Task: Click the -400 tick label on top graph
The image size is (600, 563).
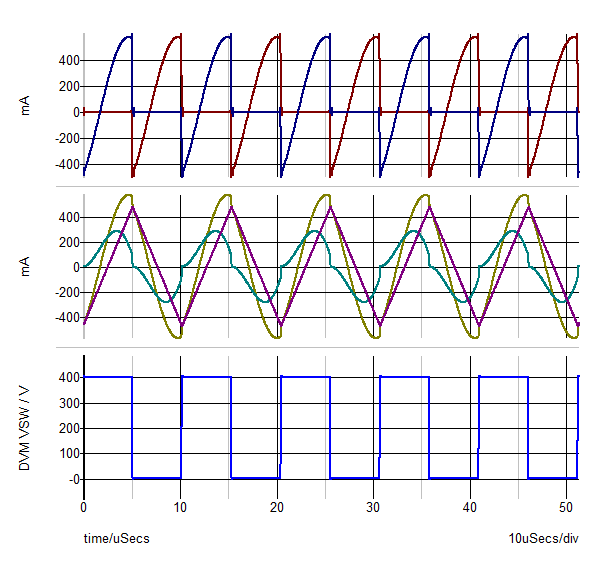Action: point(66,164)
